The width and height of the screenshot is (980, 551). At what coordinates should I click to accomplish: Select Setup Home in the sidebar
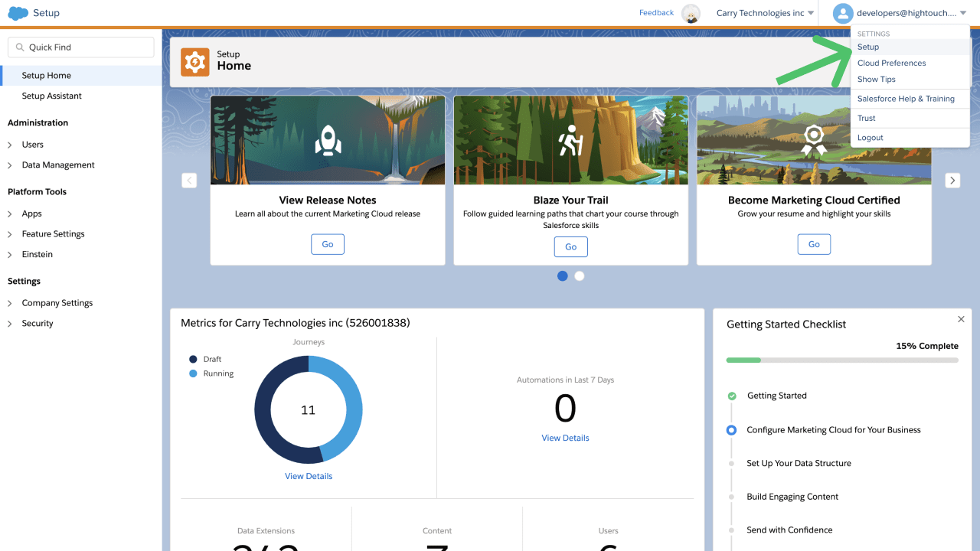pyautogui.click(x=81, y=76)
